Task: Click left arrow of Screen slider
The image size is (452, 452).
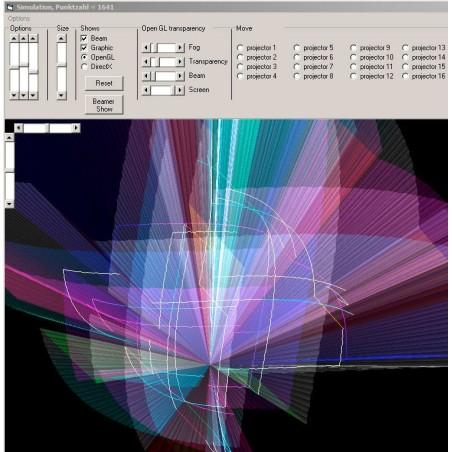Action: click(146, 90)
